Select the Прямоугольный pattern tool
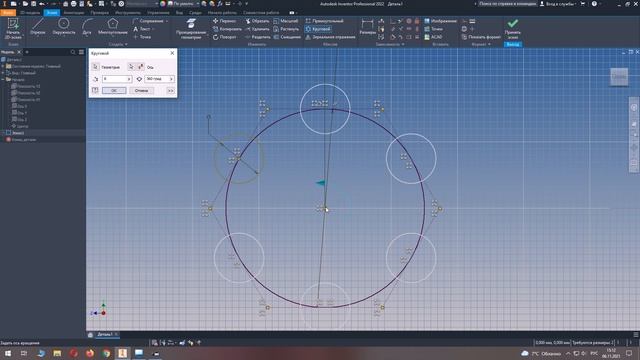 tap(324, 21)
